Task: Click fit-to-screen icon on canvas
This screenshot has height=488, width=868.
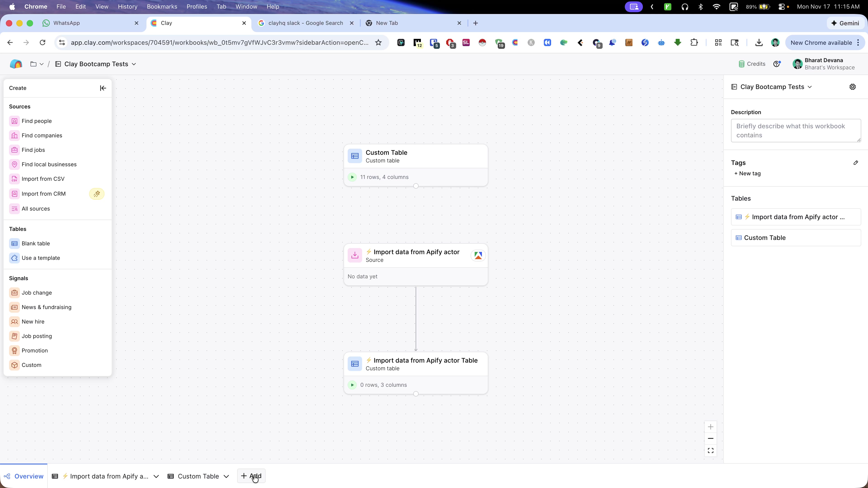Action: pos(710,450)
